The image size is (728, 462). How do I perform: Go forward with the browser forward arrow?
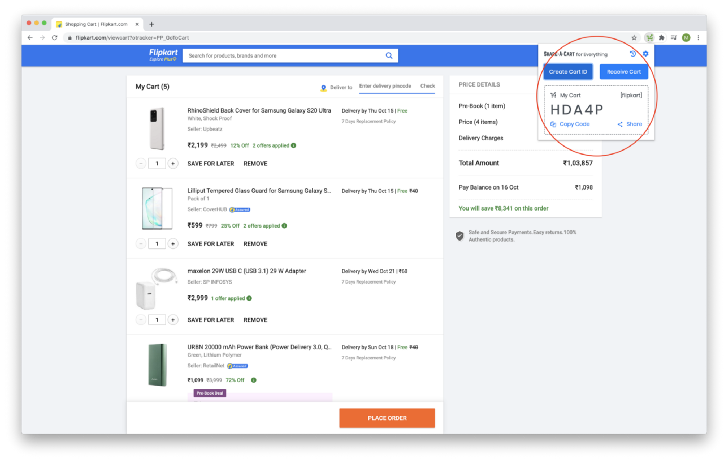click(x=42, y=38)
